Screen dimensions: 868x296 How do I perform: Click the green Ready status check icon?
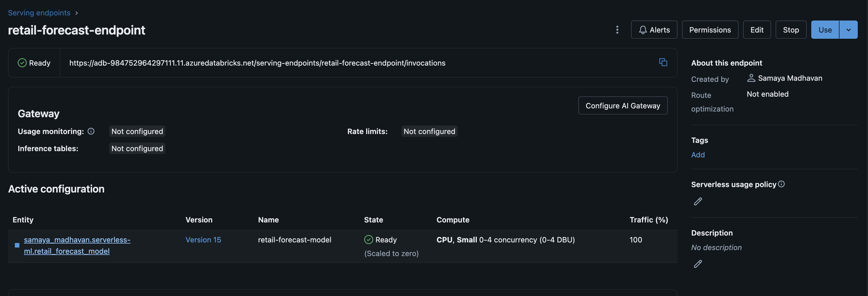(x=22, y=62)
